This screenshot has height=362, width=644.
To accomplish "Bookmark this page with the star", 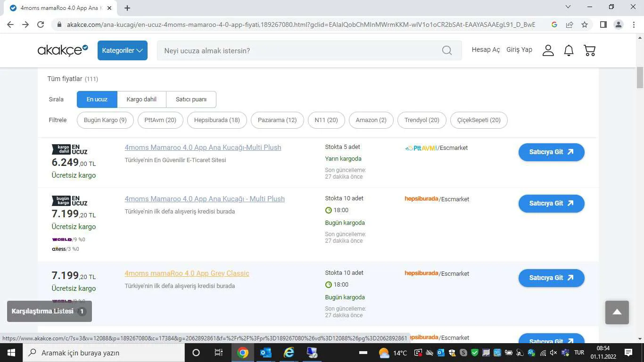I will (x=585, y=25).
